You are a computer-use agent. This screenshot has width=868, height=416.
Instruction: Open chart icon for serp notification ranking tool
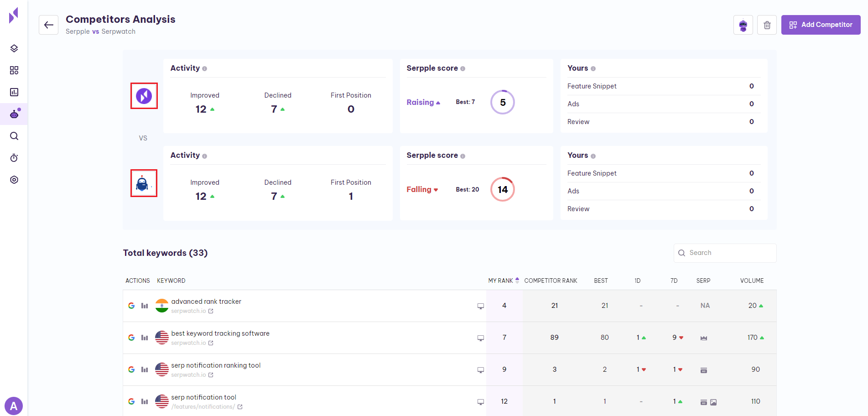tap(145, 369)
